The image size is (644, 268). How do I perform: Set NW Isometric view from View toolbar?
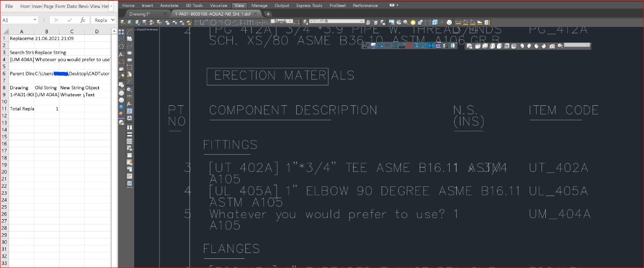[544, 47]
